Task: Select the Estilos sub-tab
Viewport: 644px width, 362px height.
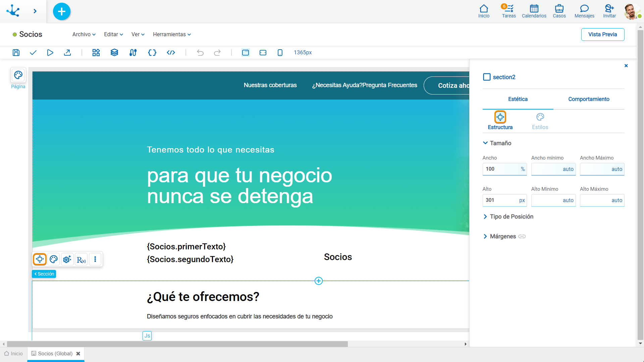Action: coord(540,121)
